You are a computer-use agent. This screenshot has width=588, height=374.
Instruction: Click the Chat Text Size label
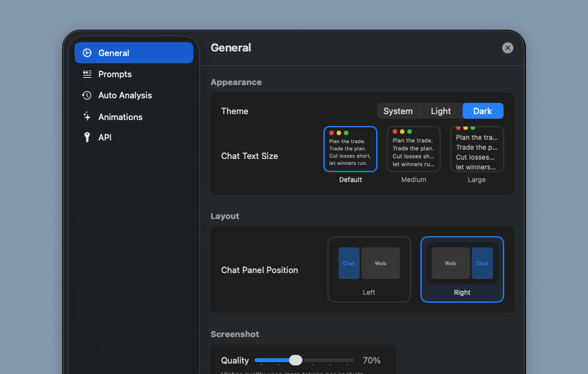[249, 156]
